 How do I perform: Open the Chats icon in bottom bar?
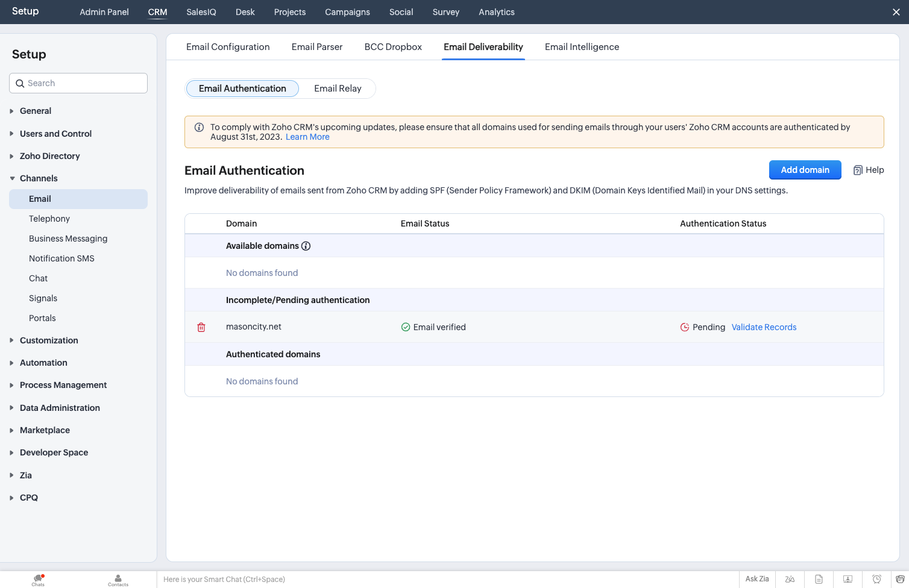(x=38, y=580)
